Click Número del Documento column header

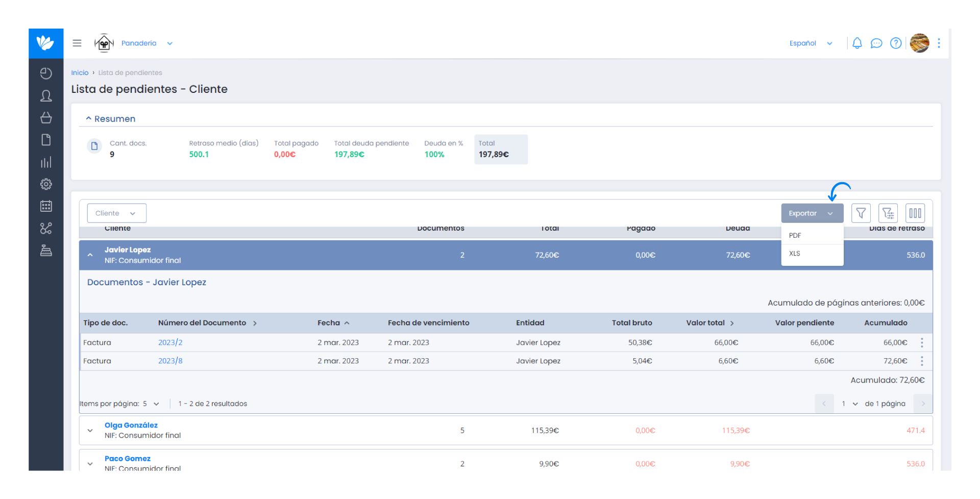coord(207,323)
